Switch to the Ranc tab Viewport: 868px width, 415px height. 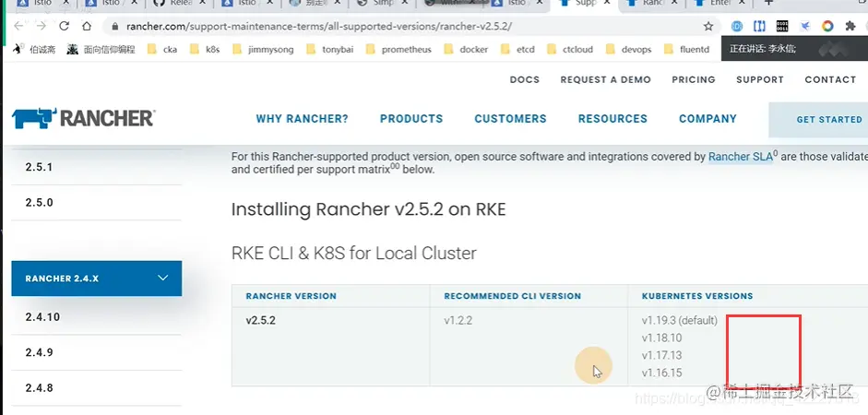coord(650,3)
